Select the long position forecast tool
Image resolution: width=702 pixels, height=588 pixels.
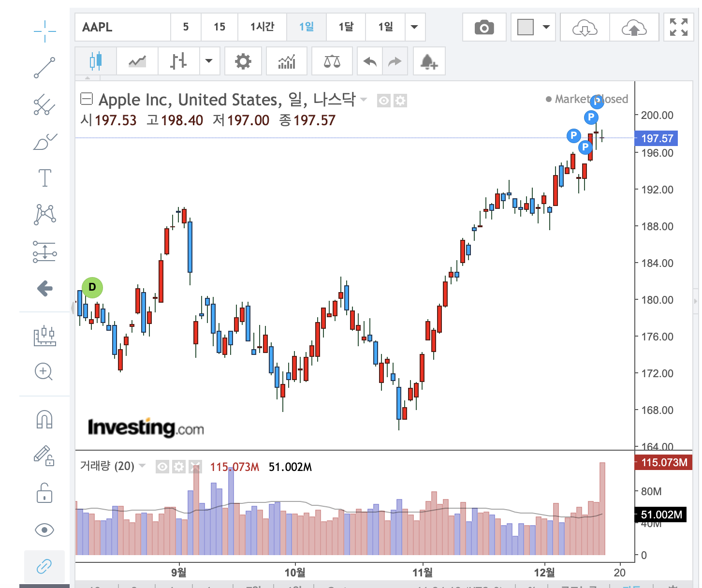click(x=44, y=251)
